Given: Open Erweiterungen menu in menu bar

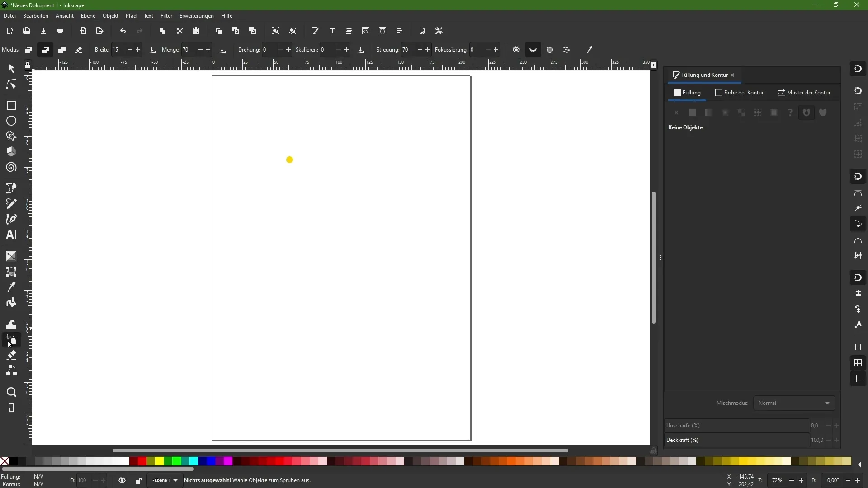Looking at the screenshot, I should (196, 15).
